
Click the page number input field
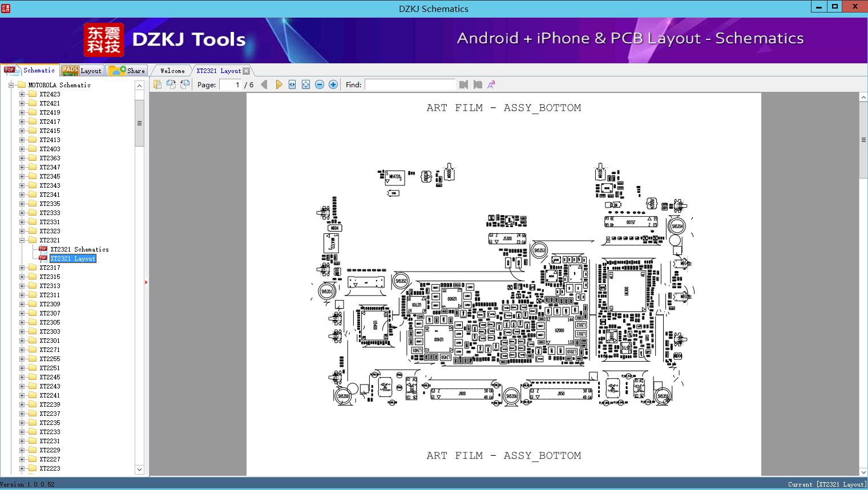[230, 84]
